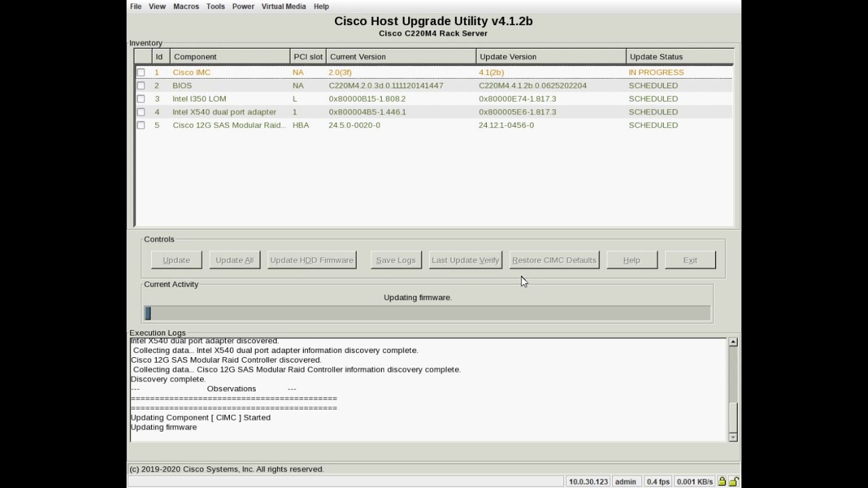Open the Virtual Media menu

tap(283, 6)
